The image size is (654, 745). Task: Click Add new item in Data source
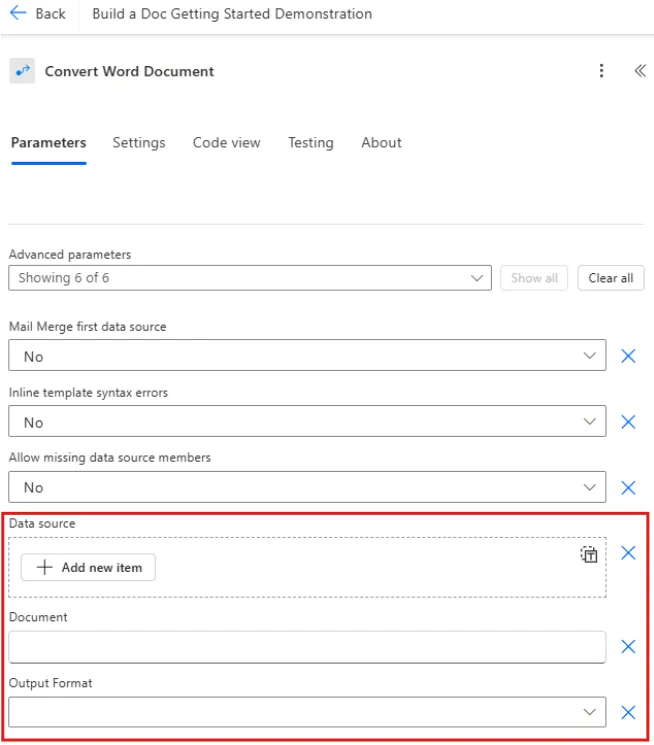pyautogui.click(x=88, y=567)
